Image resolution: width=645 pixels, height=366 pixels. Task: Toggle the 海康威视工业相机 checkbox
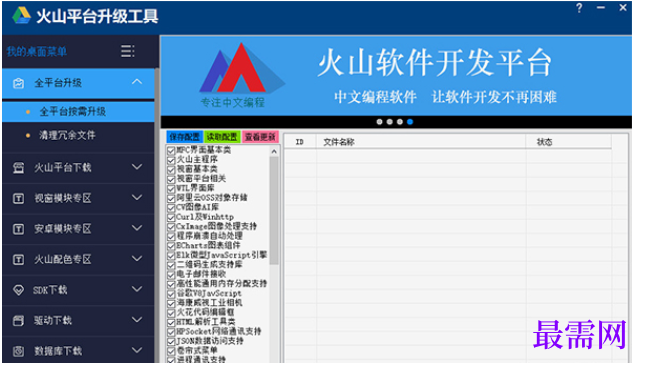171,303
